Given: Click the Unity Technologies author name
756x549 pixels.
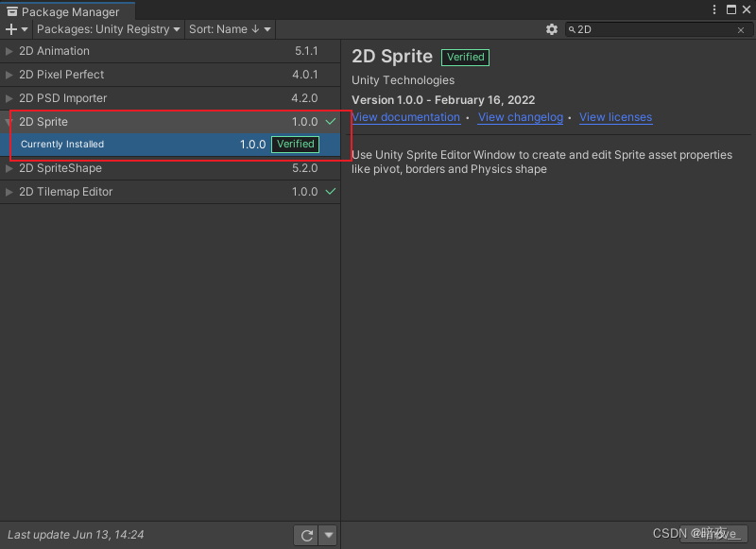Looking at the screenshot, I should [404, 80].
